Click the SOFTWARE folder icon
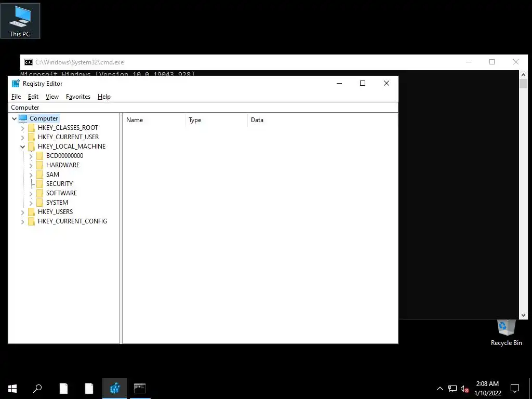The width and height of the screenshot is (532, 399). [x=39, y=193]
